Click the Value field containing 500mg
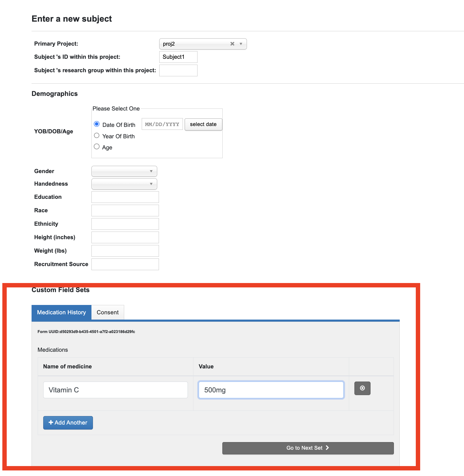 [x=271, y=390]
